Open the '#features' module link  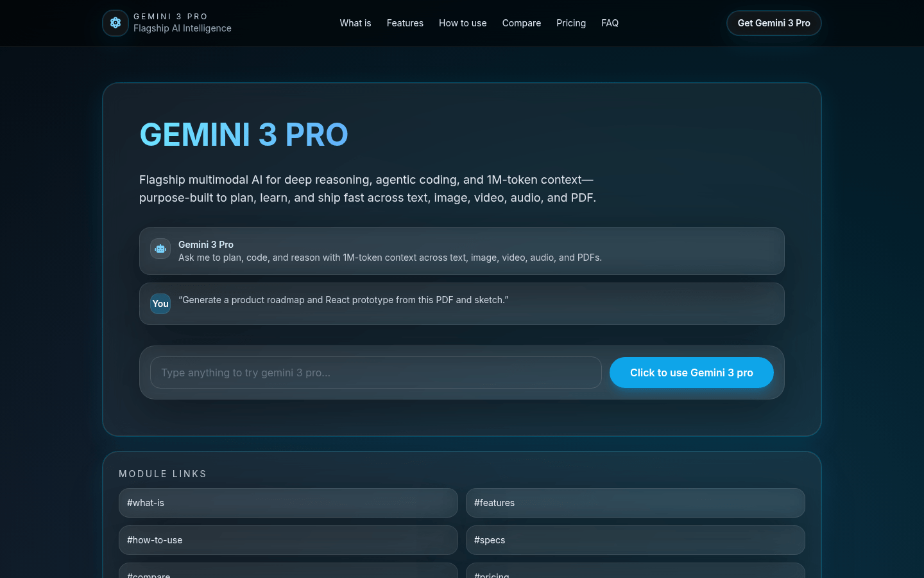click(x=635, y=503)
